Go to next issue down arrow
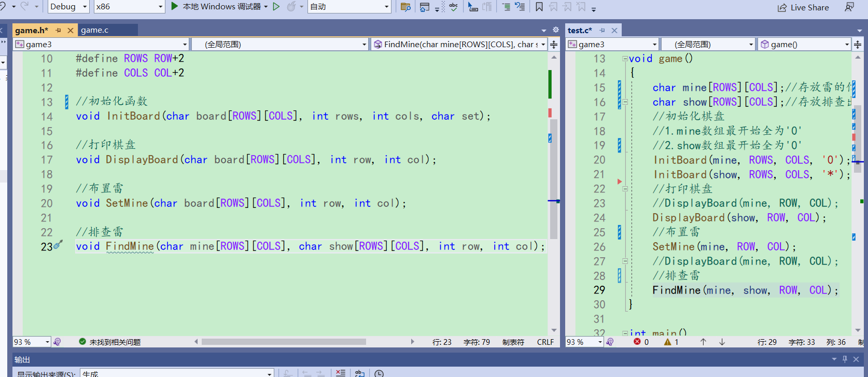 pos(722,342)
